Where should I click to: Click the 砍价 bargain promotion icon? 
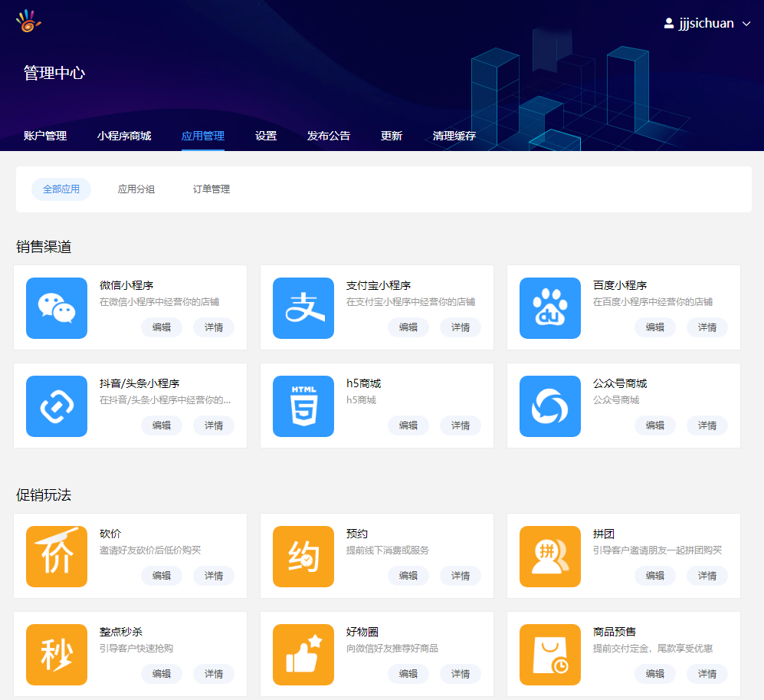[x=57, y=557]
